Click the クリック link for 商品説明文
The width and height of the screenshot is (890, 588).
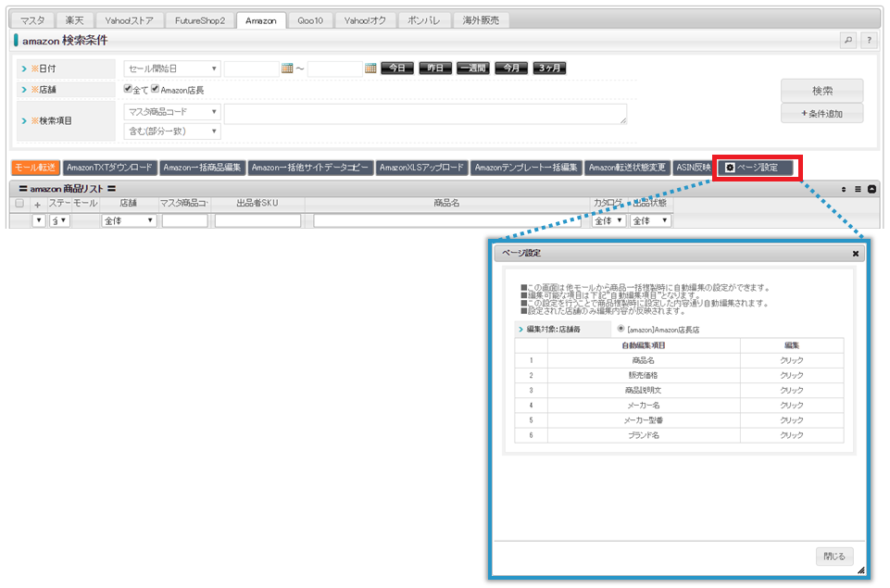791,391
